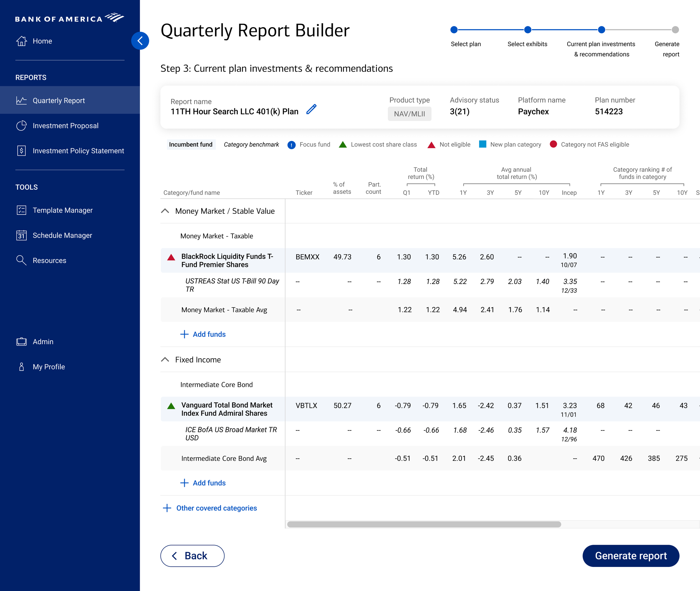The width and height of the screenshot is (700, 591).
Task: Add funds under Money Market - Taxable
Action: coord(203,334)
